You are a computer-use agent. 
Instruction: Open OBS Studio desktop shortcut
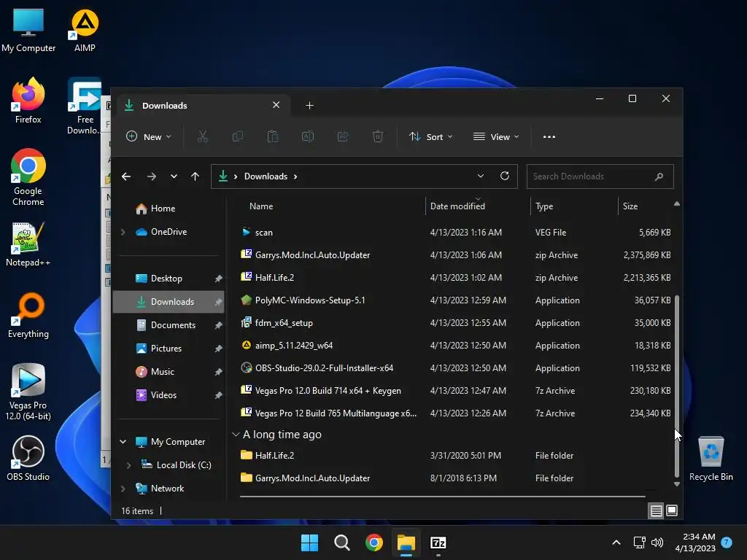(28, 458)
